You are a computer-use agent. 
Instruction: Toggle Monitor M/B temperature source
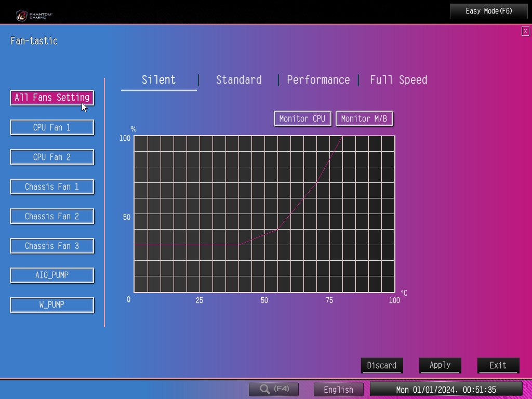click(364, 118)
